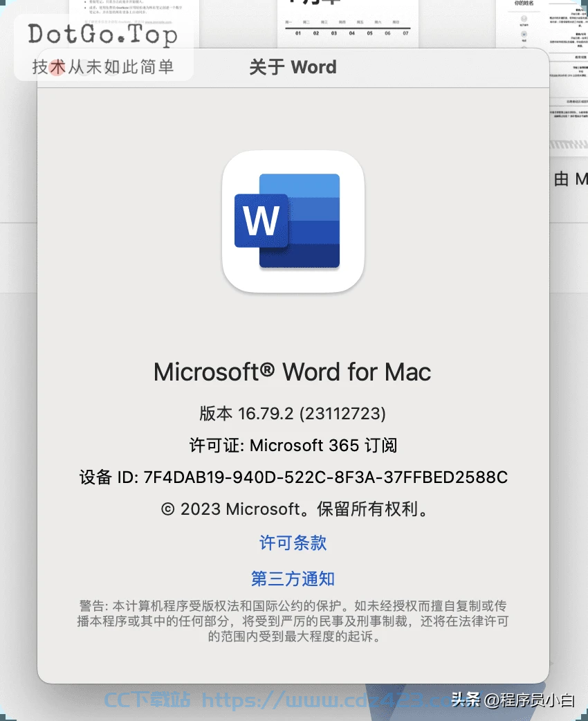Viewport: 588px width, 721px height.
Task: Click the 版本 16.79.2 (23112723) version line
Action: [x=293, y=413]
